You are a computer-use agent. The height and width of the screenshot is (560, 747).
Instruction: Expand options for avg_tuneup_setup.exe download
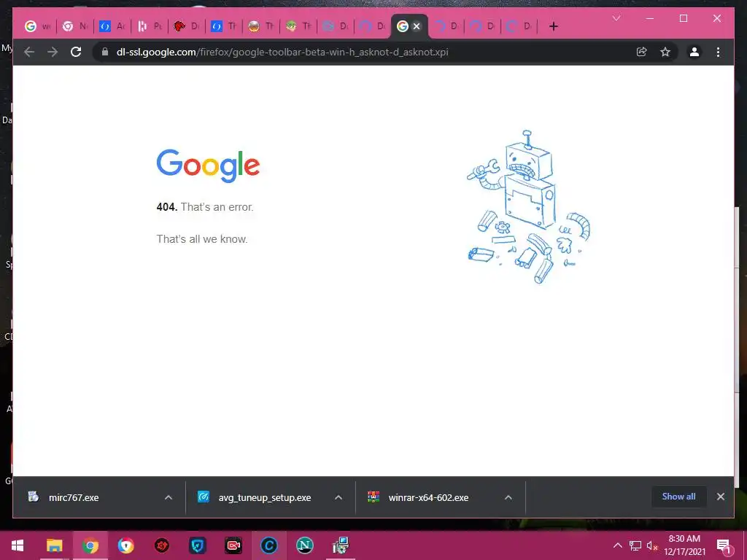coord(338,497)
